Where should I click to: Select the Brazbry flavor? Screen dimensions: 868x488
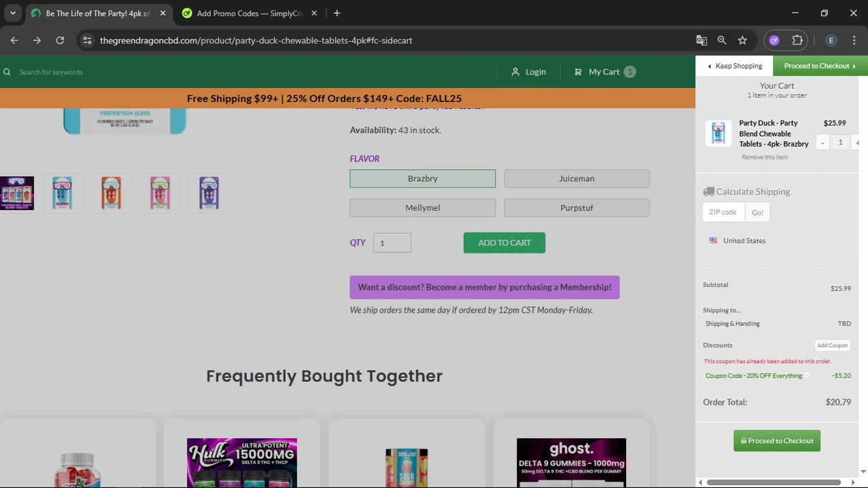(422, 178)
